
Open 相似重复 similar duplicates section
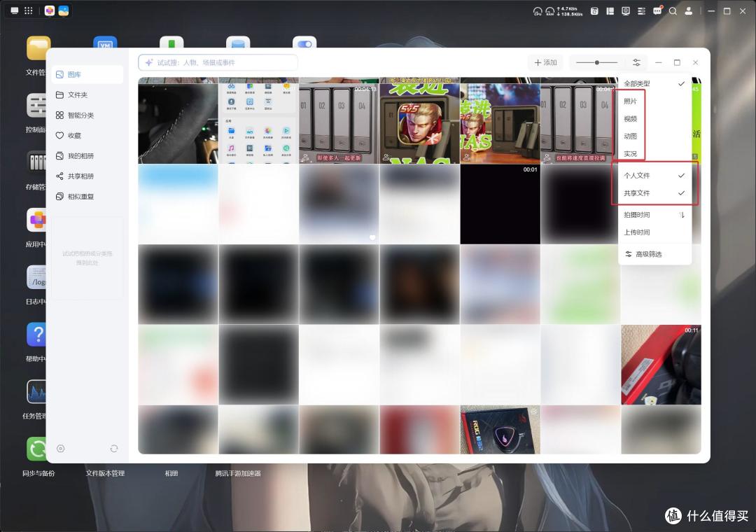coord(87,196)
